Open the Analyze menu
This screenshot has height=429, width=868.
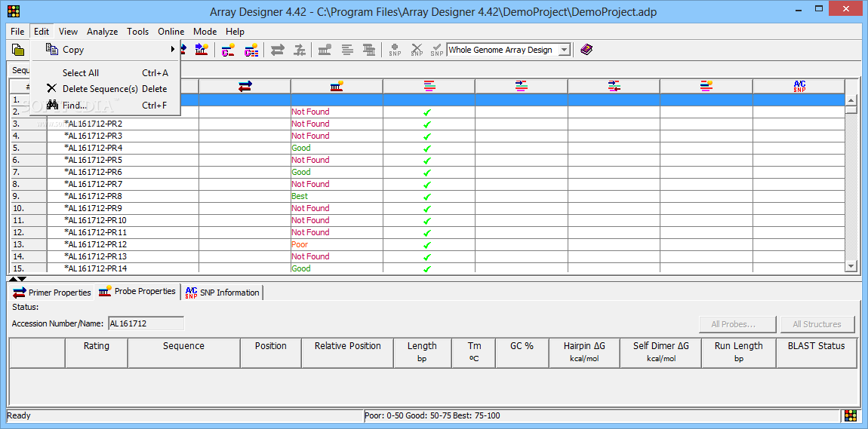pos(103,32)
